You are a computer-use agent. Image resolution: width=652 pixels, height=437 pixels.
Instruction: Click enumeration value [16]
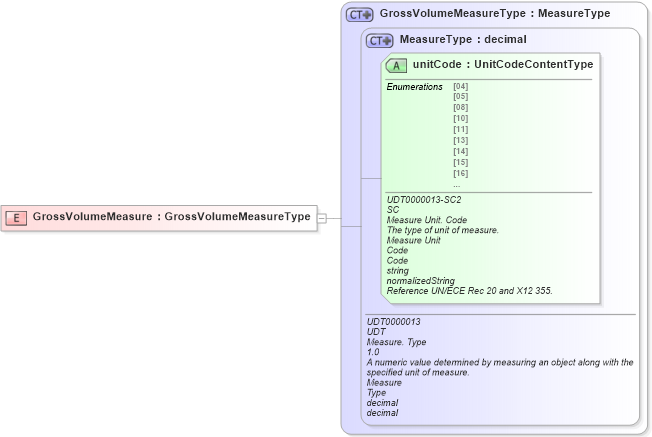460,173
